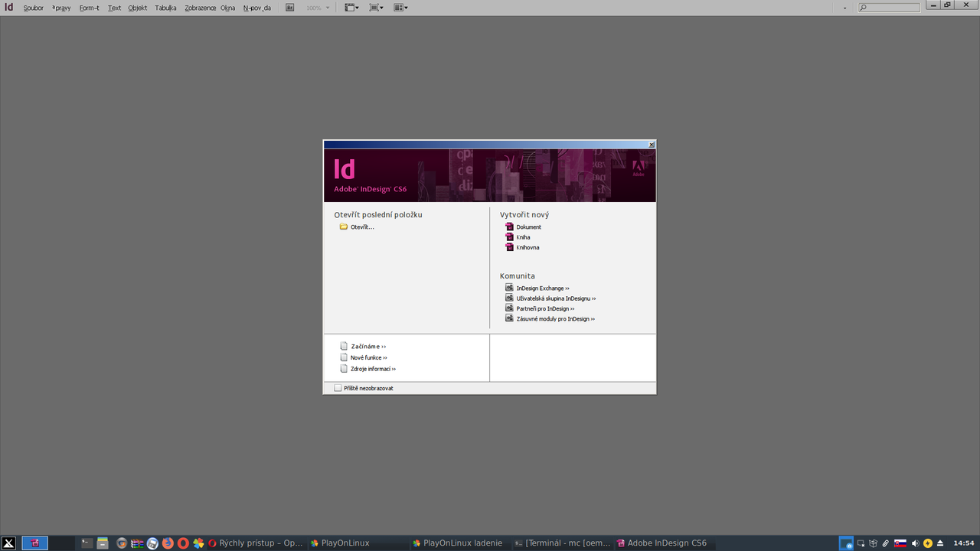Launch the WinRAR books icon in taskbar
This screenshot has width=980, height=551.
(137, 543)
